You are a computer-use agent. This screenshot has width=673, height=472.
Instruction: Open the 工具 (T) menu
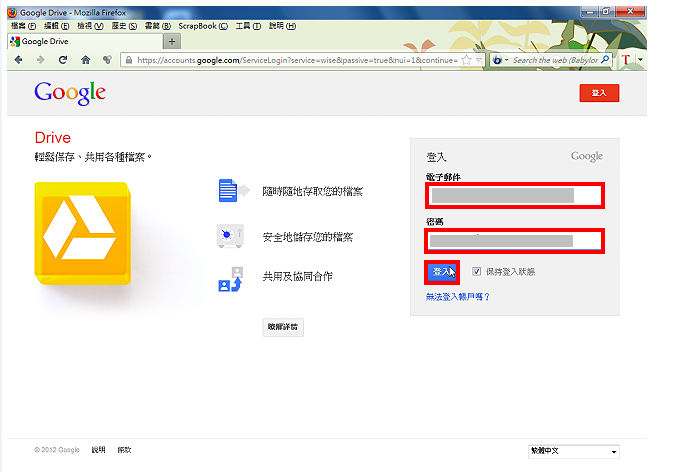click(x=248, y=26)
